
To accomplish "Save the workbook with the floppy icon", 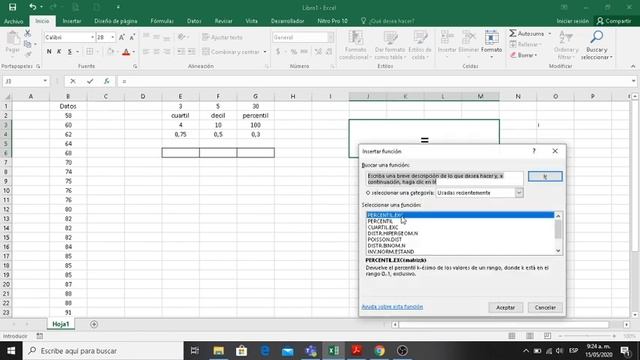I will (x=12, y=7).
